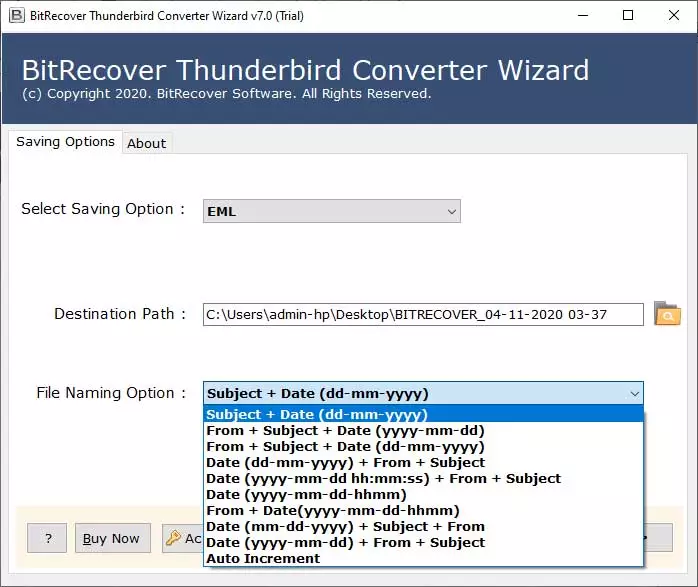
Task: Click the Destination Path text field
Action: coord(423,315)
